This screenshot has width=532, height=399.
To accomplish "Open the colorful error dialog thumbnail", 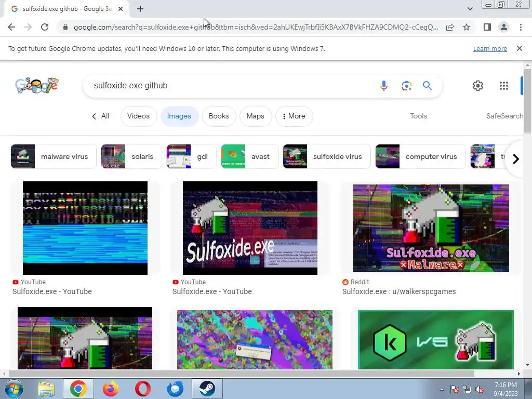I will pos(255,339).
